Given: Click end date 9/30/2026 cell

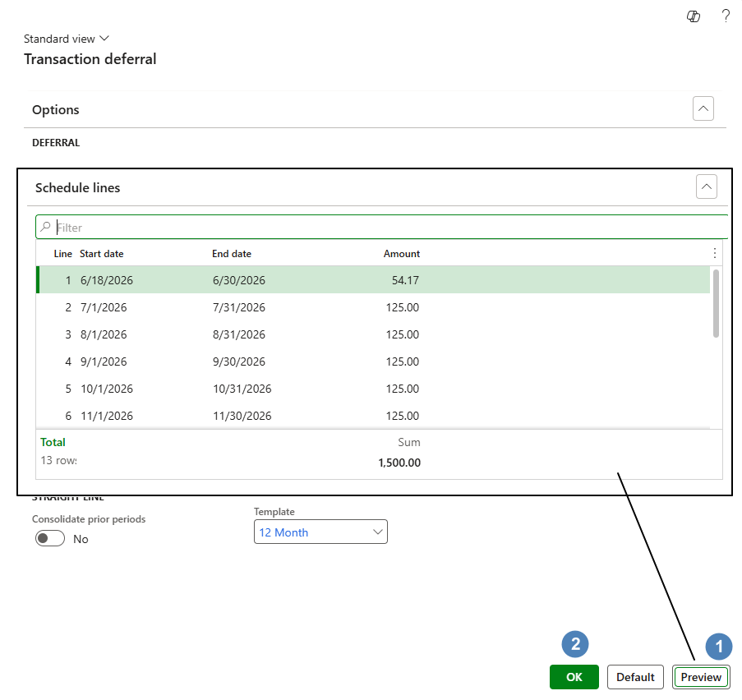Looking at the screenshot, I should (239, 362).
